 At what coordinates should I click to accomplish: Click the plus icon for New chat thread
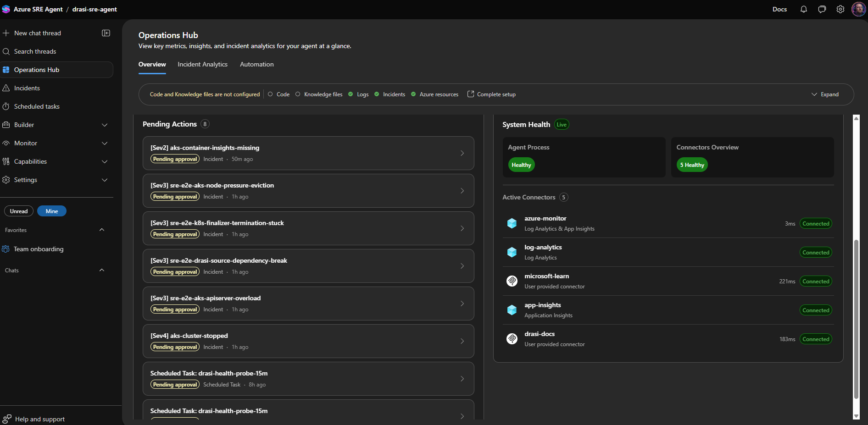(6, 33)
